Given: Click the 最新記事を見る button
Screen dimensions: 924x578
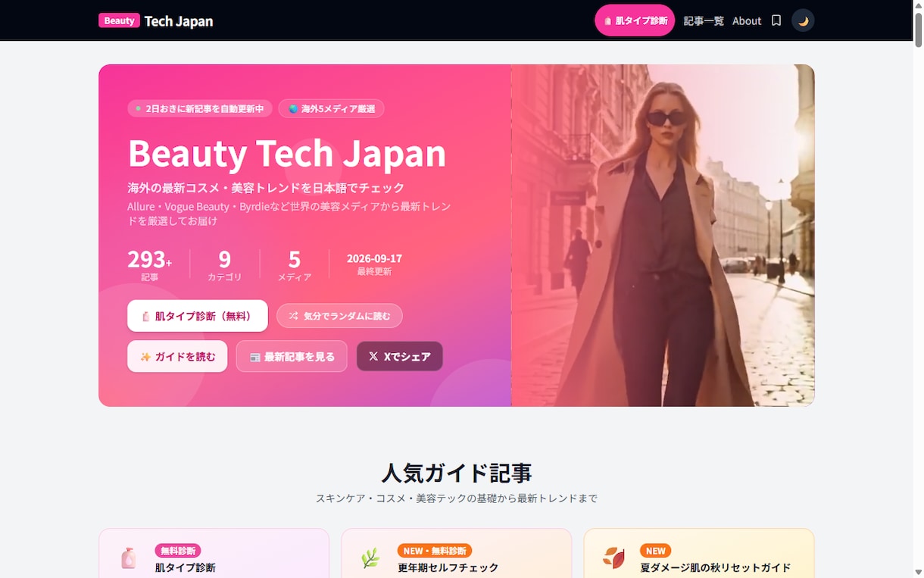Looking at the screenshot, I should [292, 356].
